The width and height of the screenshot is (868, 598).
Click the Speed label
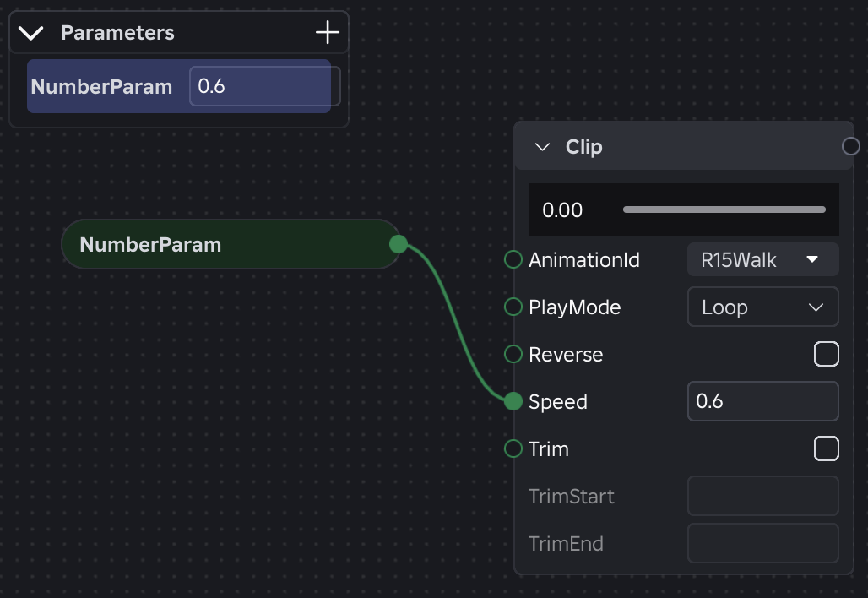pos(558,402)
